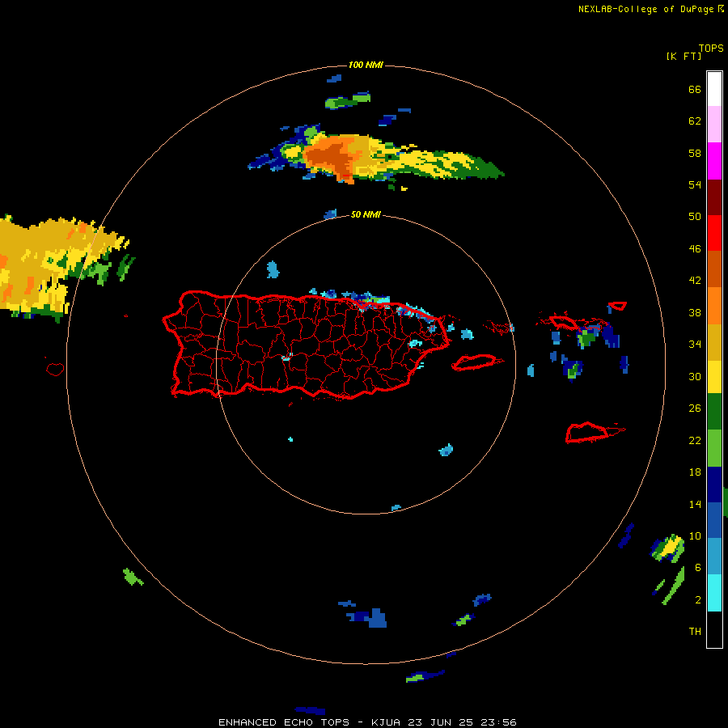This screenshot has height=728, width=728.
Task: Select the '22' legend value
Action: [695, 440]
